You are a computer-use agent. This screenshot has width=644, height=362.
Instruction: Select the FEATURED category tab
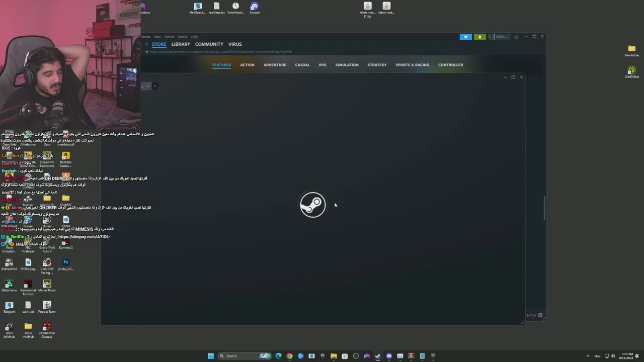(221, 65)
